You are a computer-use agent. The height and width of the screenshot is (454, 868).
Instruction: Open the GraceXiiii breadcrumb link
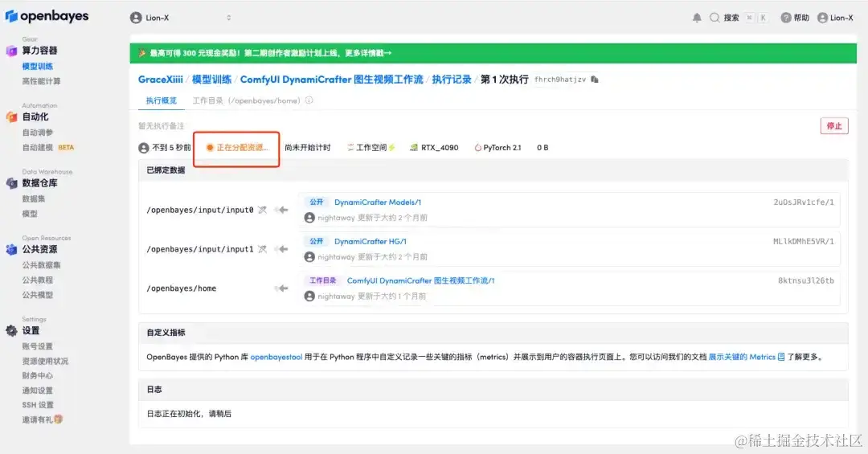[161, 80]
